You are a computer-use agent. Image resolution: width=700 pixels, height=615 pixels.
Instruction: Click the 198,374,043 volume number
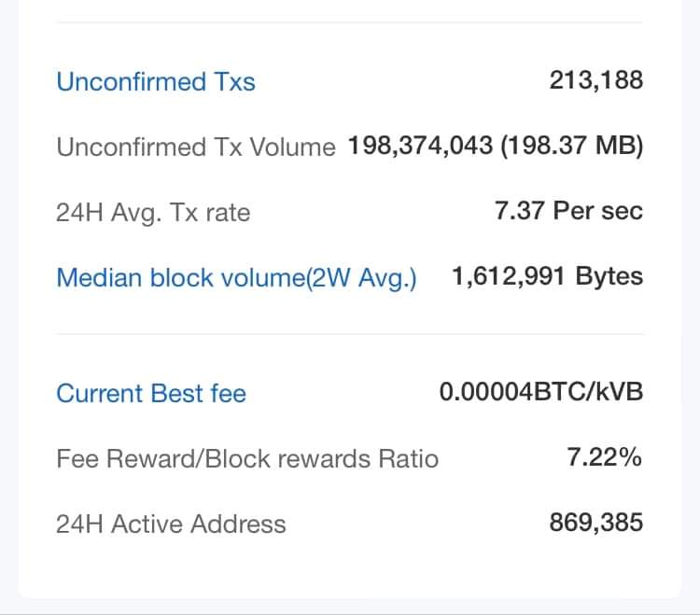(x=420, y=146)
